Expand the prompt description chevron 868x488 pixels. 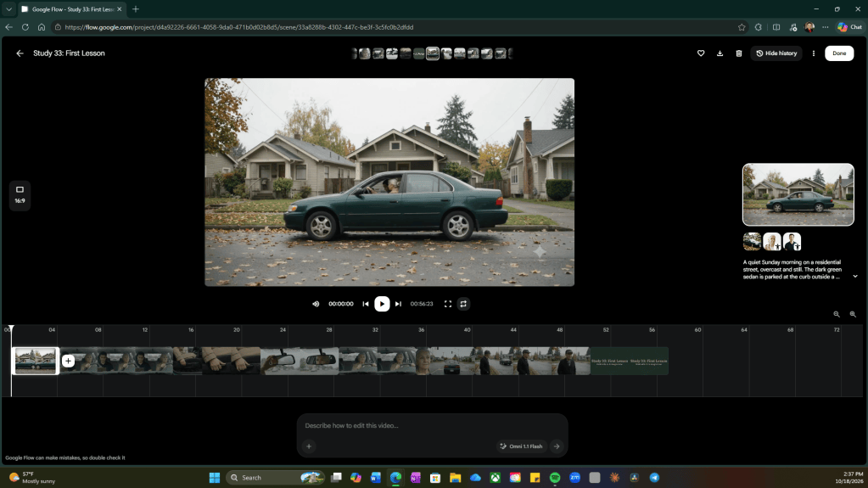pyautogui.click(x=854, y=277)
